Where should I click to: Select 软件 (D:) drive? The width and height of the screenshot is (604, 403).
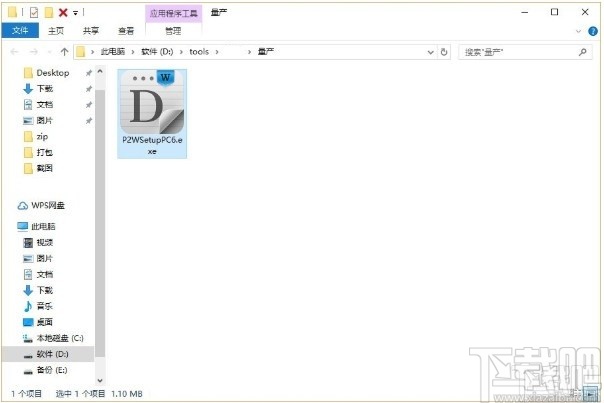52,354
